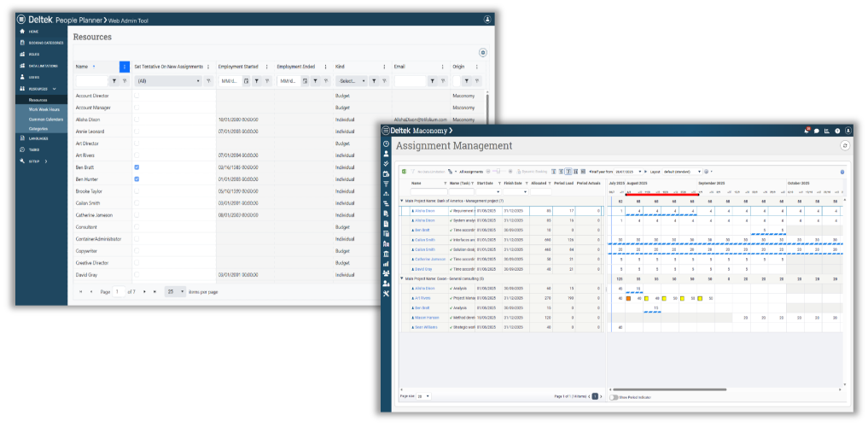Click the tools icon in Maconomy sidebar
The image size is (868, 427).
click(x=386, y=293)
